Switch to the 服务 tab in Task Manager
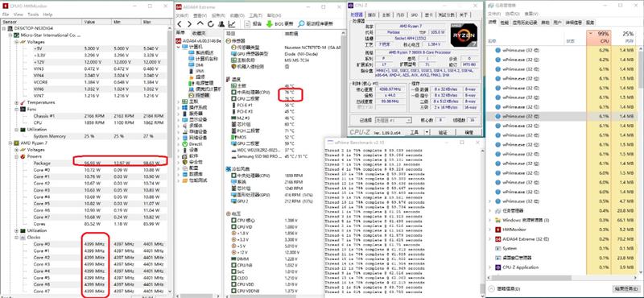The width and height of the screenshot is (644, 298). (x=589, y=23)
